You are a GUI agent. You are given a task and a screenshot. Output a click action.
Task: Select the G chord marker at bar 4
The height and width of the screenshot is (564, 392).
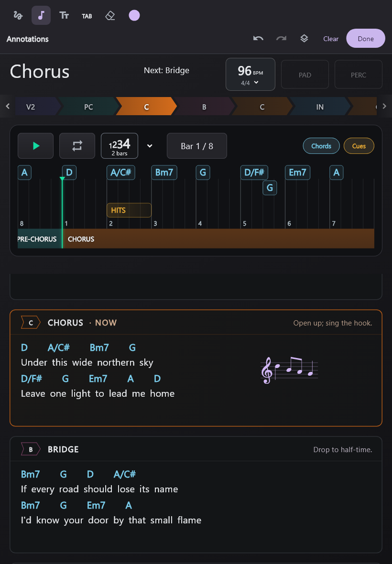coord(203,172)
